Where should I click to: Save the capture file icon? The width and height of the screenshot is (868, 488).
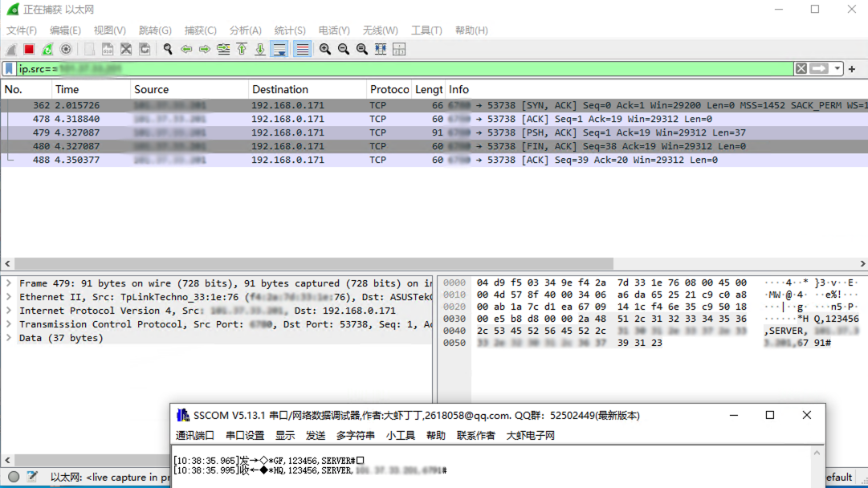[x=108, y=49]
